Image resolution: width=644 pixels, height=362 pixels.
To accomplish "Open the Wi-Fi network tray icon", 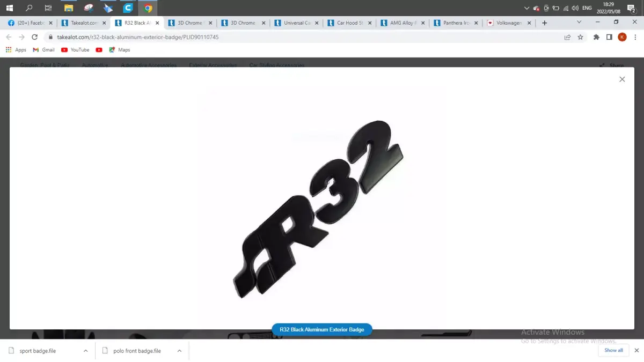I will point(566,8).
